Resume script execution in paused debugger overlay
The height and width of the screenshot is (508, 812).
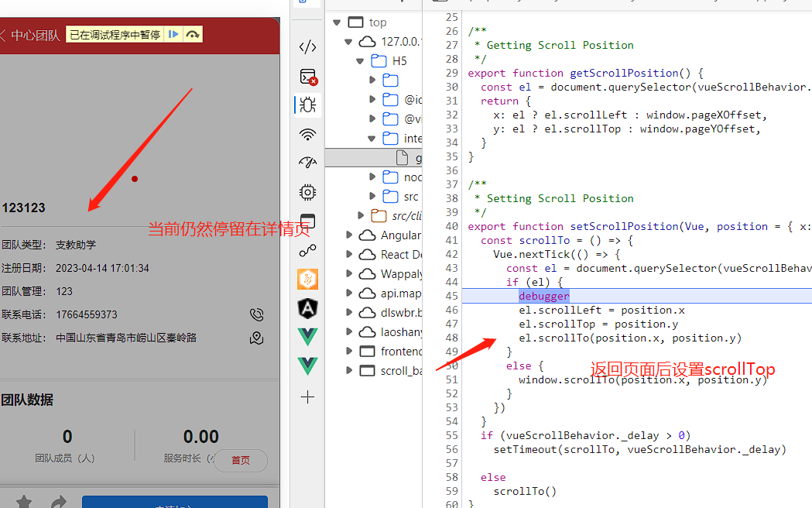(x=174, y=34)
